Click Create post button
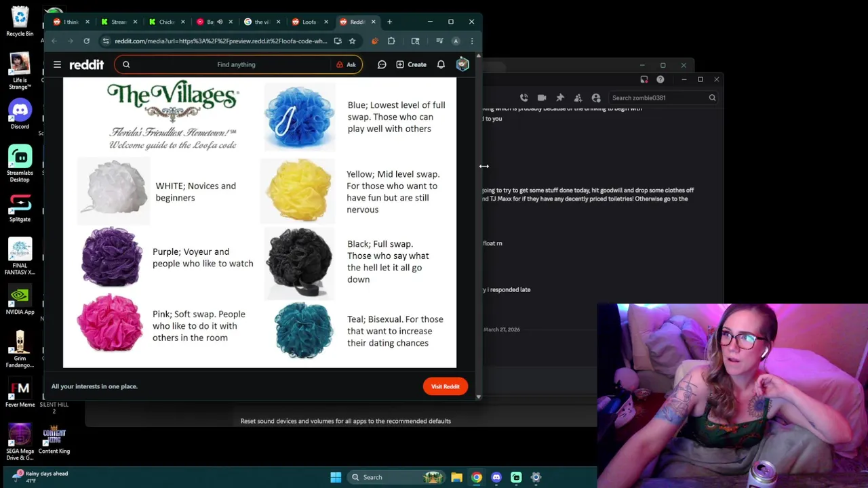 tap(411, 64)
